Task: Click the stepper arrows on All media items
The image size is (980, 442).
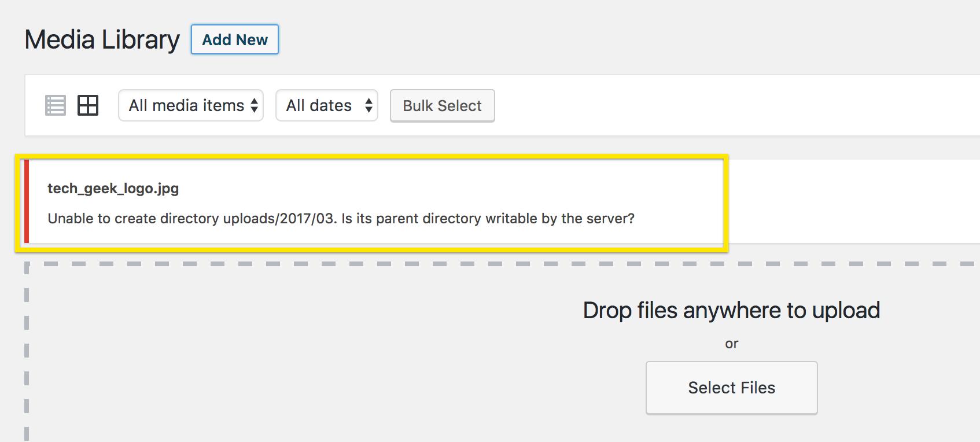Action: coord(253,105)
